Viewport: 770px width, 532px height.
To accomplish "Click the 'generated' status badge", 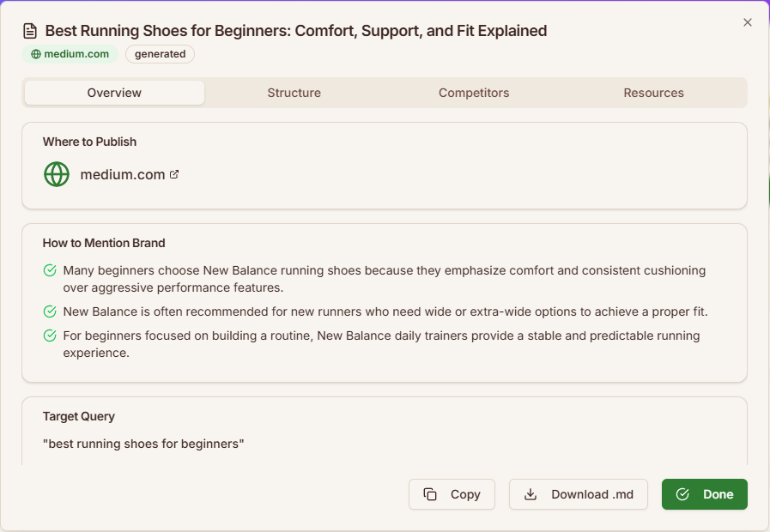I will coord(160,54).
